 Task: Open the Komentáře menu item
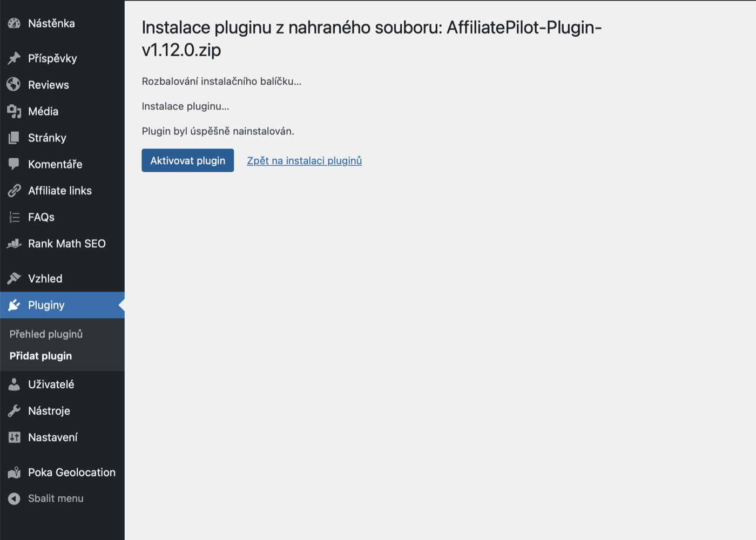click(62, 164)
